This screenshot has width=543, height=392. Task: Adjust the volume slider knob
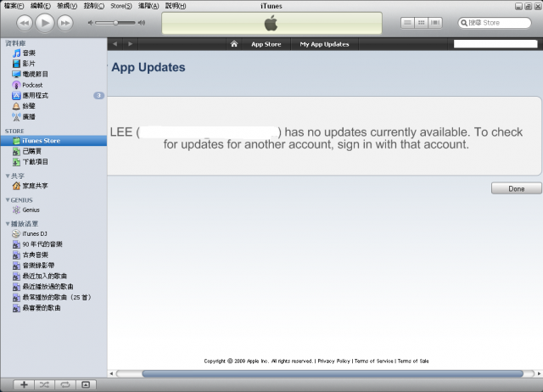coord(115,23)
